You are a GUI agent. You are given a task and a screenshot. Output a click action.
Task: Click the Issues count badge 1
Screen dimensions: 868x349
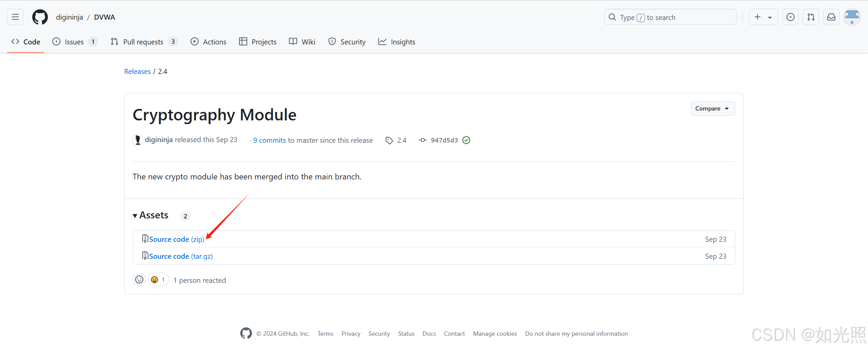tap(93, 42)
